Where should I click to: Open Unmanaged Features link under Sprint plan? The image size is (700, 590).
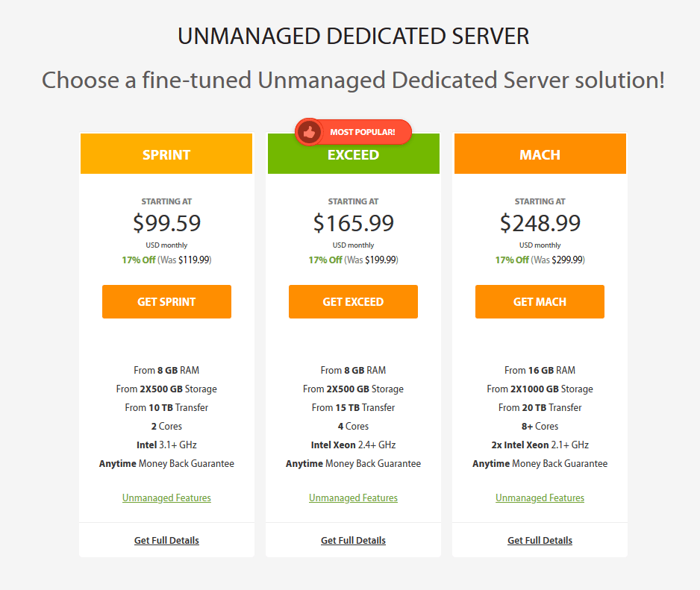click(x=166, y=498)
